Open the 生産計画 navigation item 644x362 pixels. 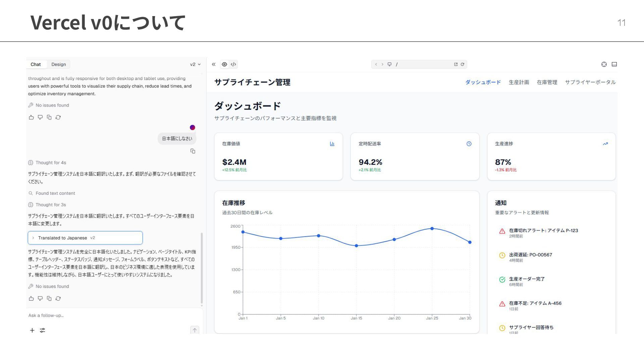pyautogui.click(x=519, y=82)
